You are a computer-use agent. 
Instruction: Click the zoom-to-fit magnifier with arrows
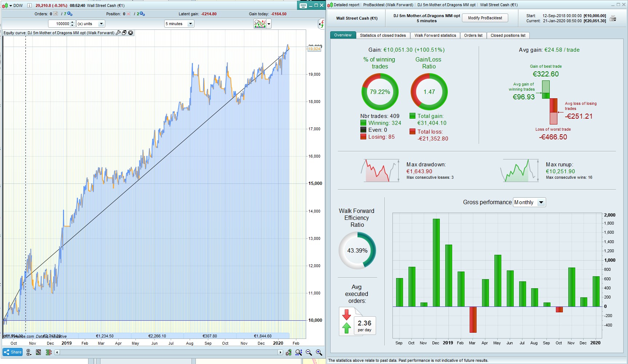(299, 352)
